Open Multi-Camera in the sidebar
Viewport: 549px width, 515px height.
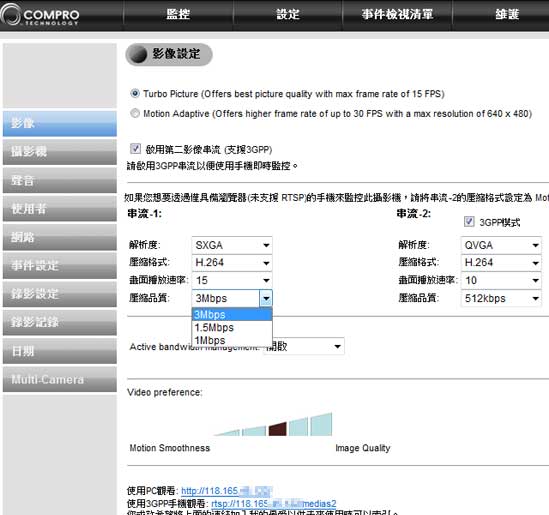(x=60, y=379)
